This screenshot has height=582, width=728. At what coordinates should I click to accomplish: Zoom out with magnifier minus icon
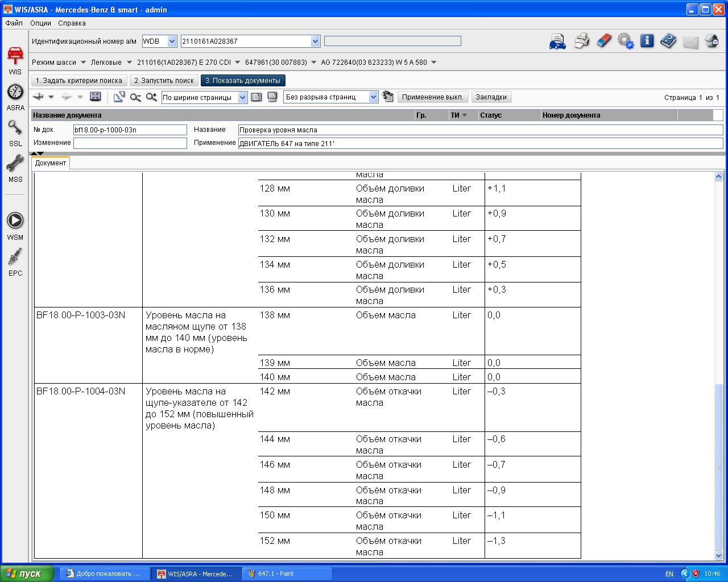coord(135,97)
